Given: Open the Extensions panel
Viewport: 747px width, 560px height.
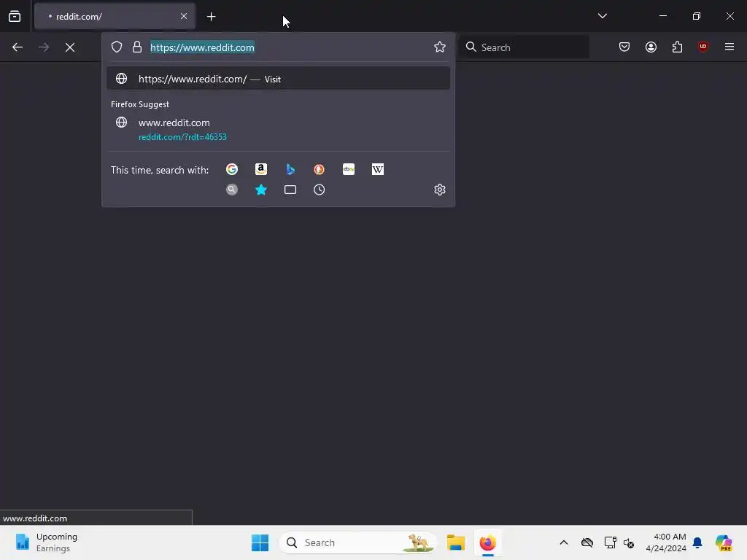Looking at the screenshot, I should pos(677,47).
